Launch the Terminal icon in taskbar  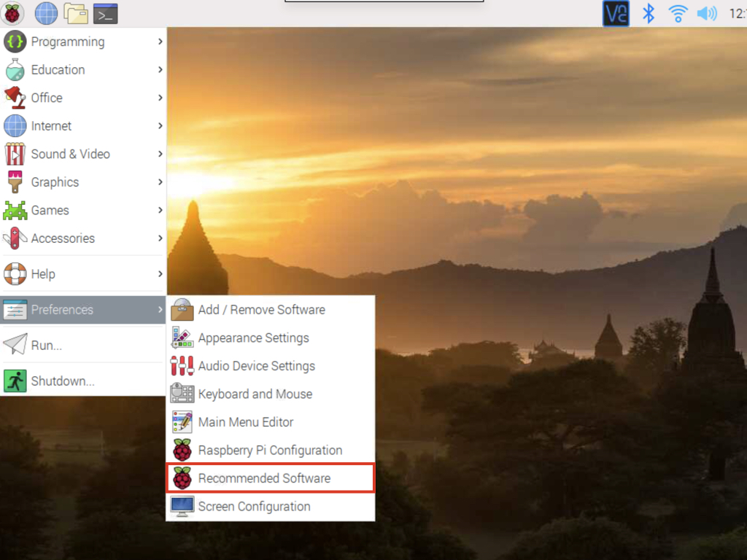click(x=105, y=14)
